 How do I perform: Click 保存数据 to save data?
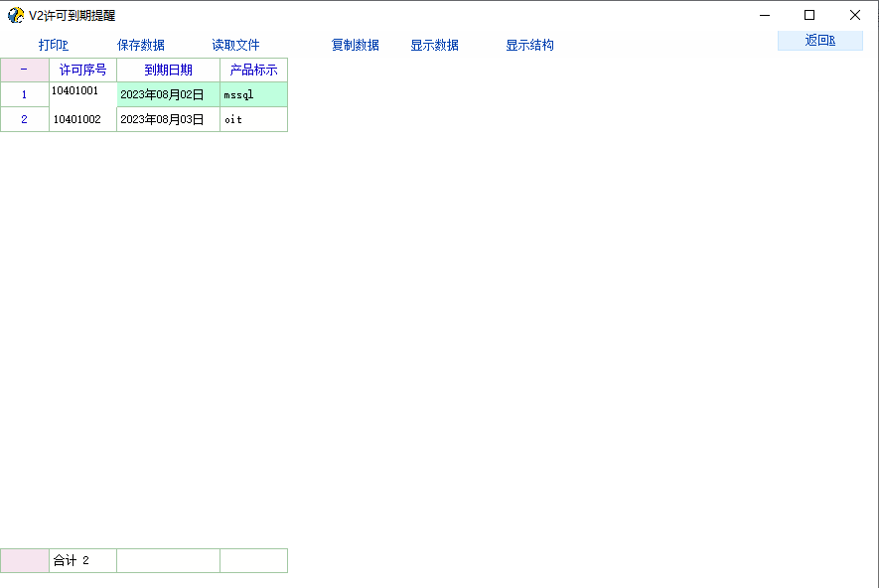(141, 45)
